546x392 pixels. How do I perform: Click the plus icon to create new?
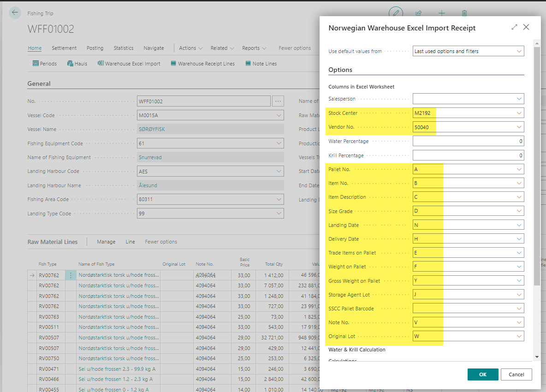click(441, 13)
